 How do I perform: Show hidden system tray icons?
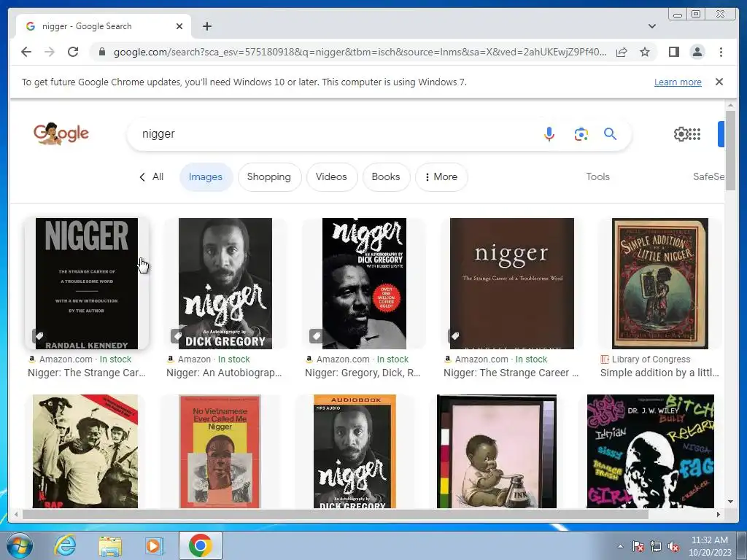[x=620, y=546]
